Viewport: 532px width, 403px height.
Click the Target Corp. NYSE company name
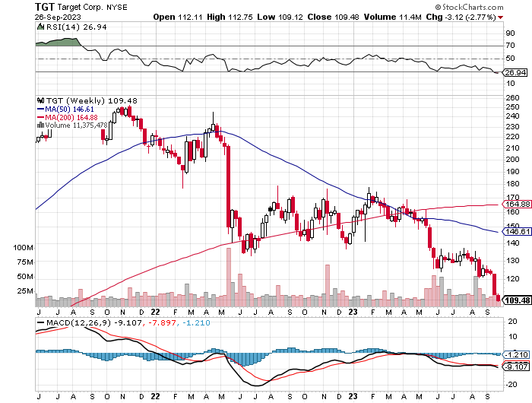click(92, 7)
